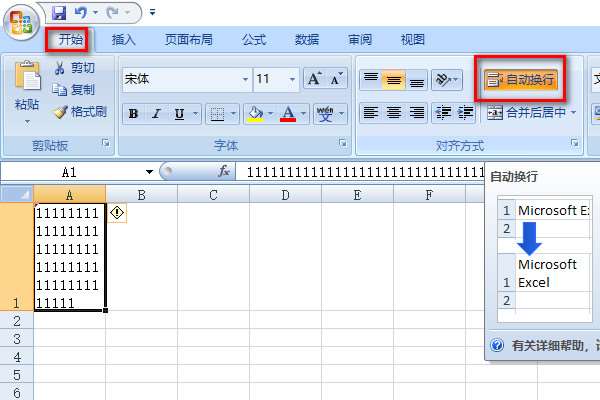The height and width of the screenshot is (400, 600).
Task: Align cell text to the bottom
Action: [416, 80]
